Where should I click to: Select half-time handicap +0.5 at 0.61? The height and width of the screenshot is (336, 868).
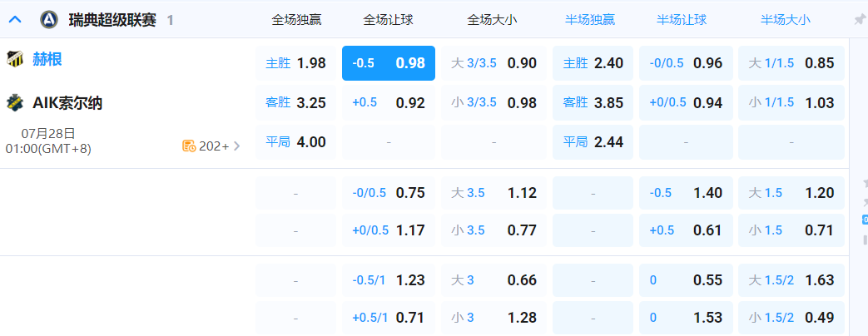686,230
